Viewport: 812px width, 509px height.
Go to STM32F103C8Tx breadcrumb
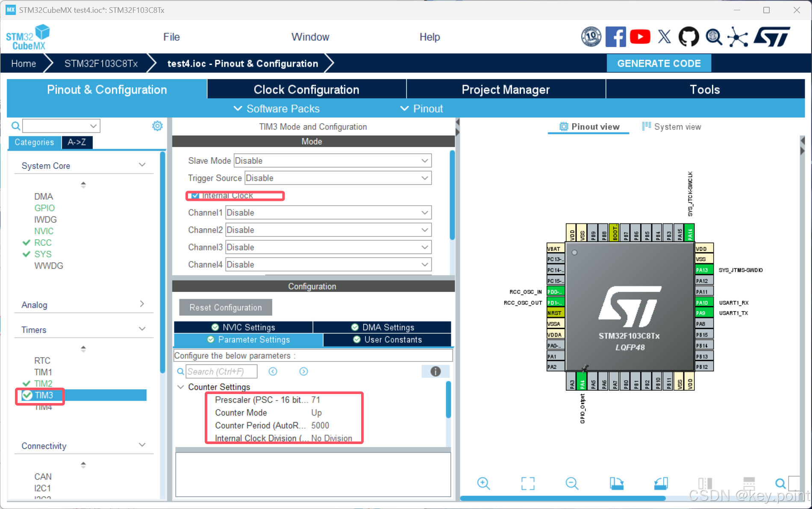coord(101,63)
